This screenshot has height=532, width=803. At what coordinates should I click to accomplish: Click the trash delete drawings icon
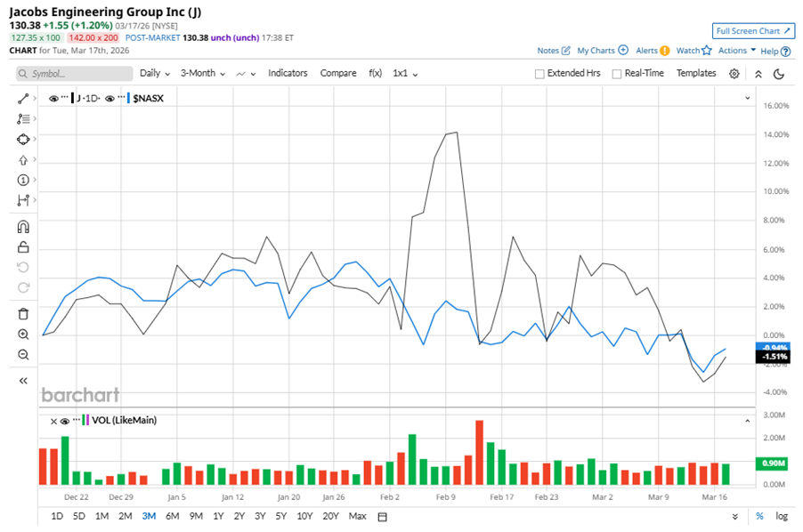(x=24, y=313)
